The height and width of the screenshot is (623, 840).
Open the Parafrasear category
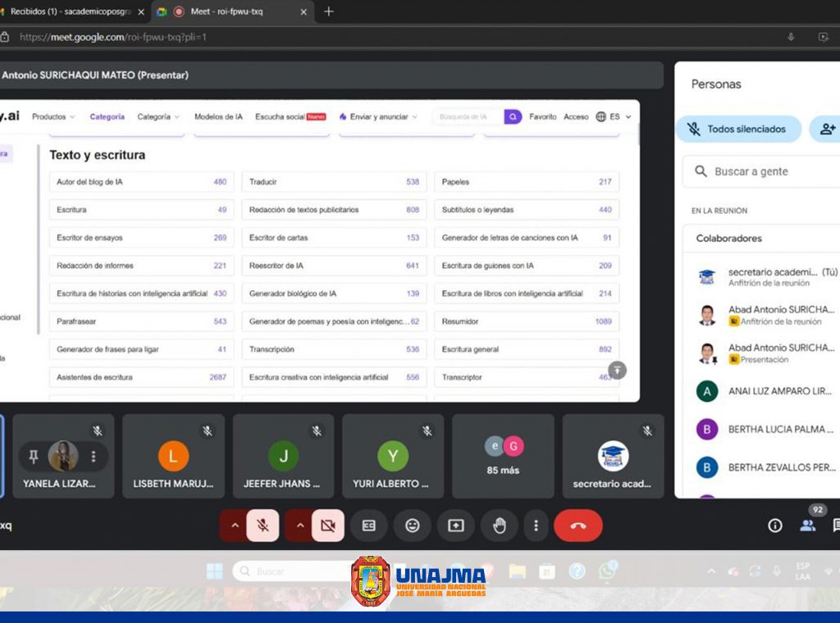coord(141,321)
